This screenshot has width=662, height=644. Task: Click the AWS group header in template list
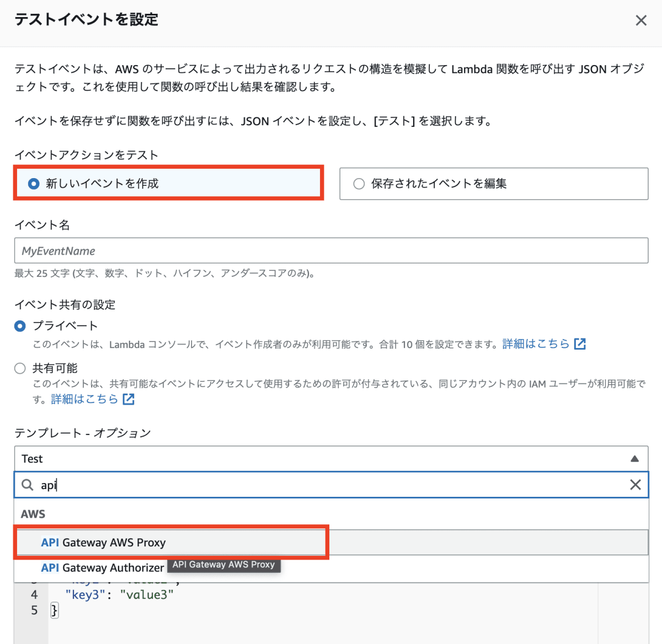pyautogui.click(x=33, y=514)
